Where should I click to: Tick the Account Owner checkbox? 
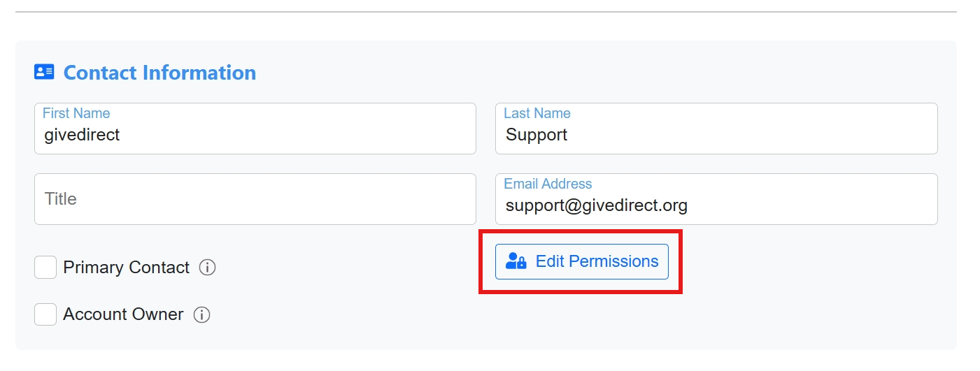pyautogui.click(x=45, y=314)
